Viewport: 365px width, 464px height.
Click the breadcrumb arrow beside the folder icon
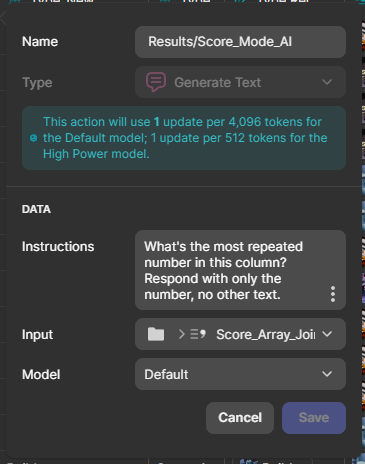182,334
